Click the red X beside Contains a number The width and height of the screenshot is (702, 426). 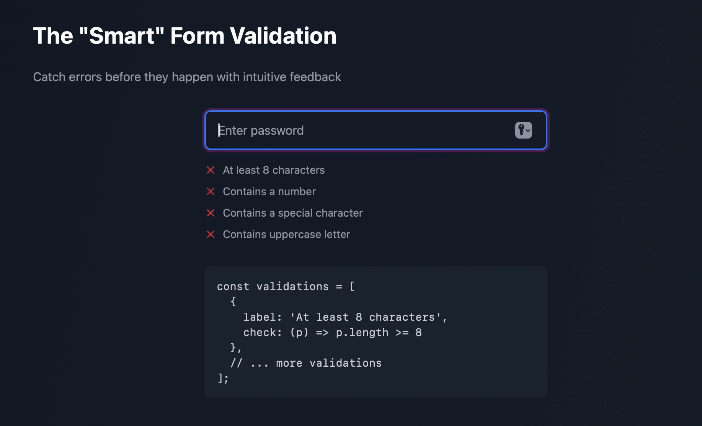210,192
